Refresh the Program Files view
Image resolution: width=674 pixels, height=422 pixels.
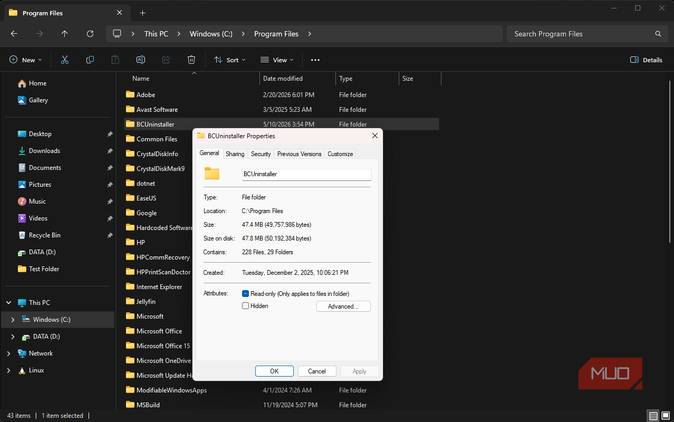[x=90, y=34]
